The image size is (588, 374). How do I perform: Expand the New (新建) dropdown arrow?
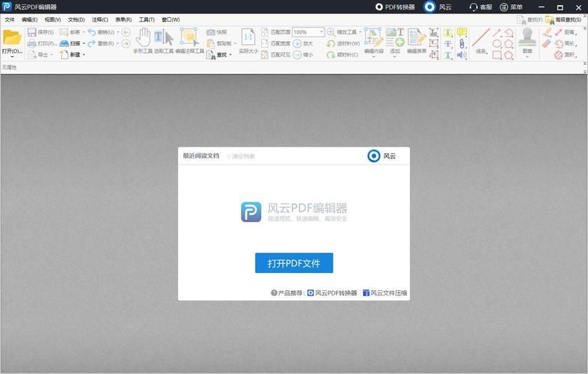[x=84, y=55]
